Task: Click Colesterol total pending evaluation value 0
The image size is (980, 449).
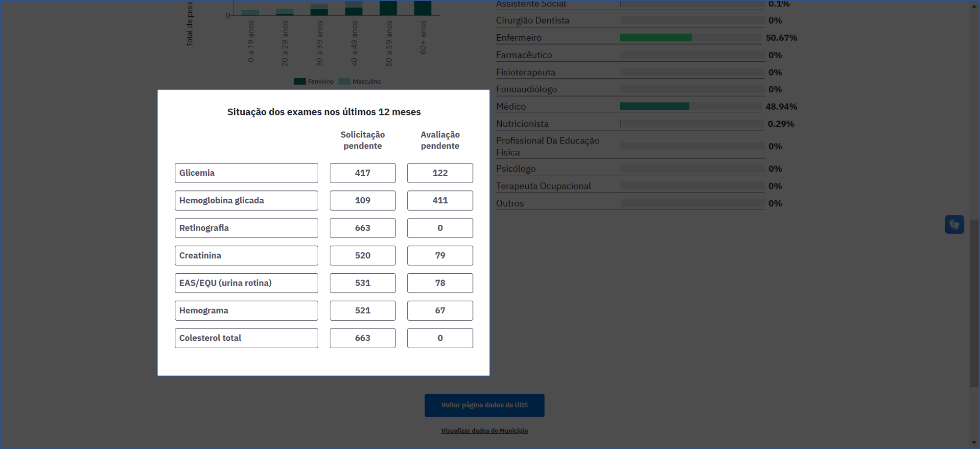Action: click(440, 338)
